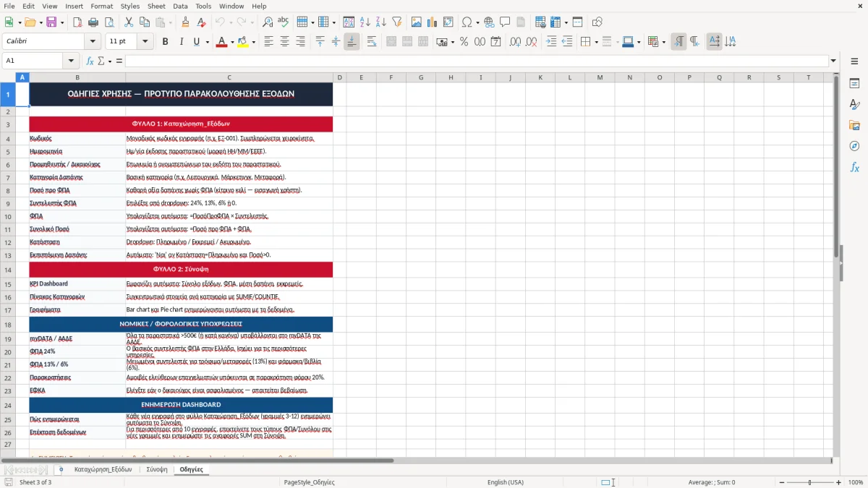Toggle Bold formatting
This screenshot has width=868, height=488.
pyautogui.click(x=165, y=42)
